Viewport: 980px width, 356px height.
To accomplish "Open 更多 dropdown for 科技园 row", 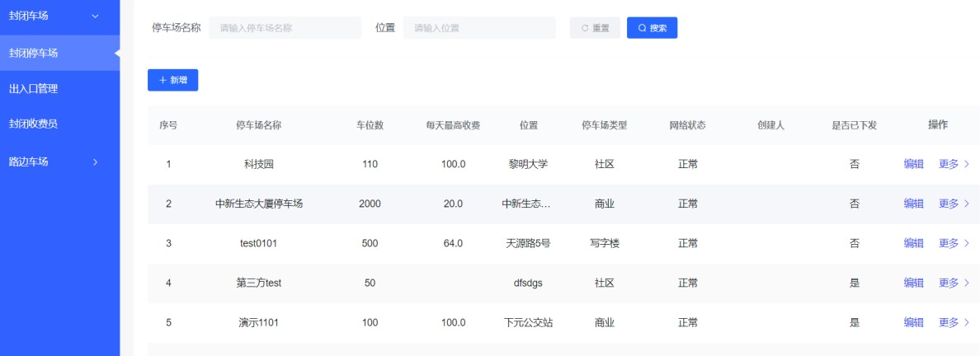I will tap(954, 164).
